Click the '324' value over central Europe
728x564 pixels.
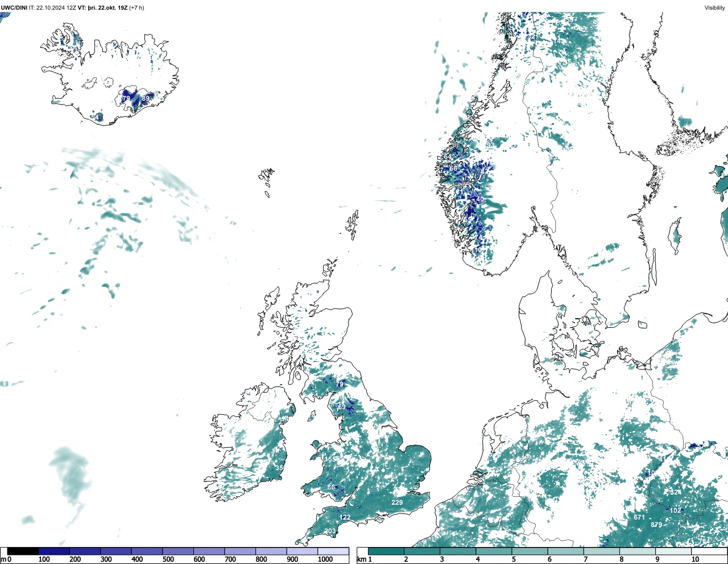pyautogui.click(x=675, y=492)
